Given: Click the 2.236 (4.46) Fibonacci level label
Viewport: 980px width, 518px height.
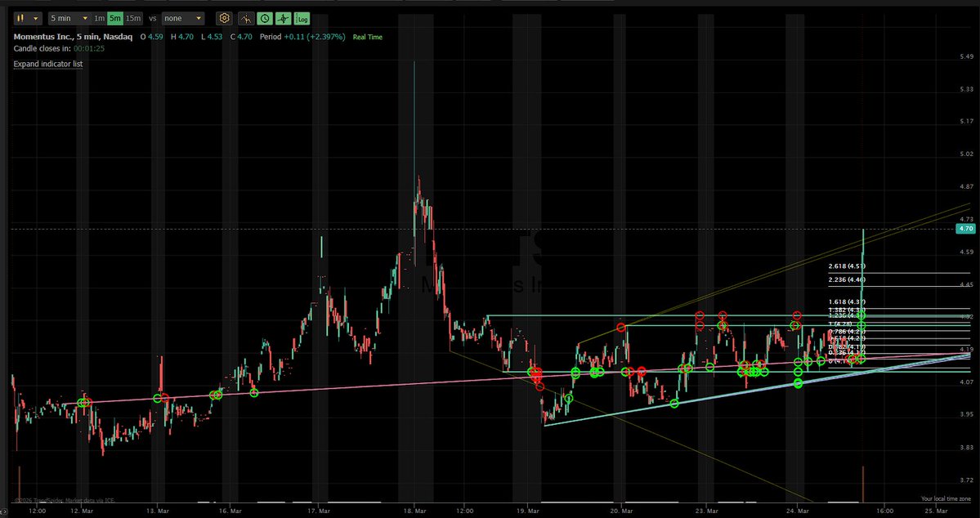Looking at the screenshot, I should [847, 280].
